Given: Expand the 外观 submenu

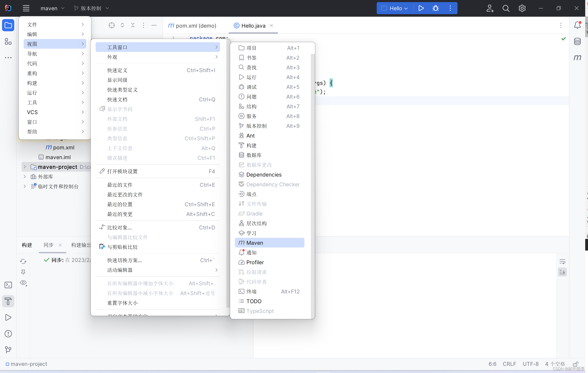Looking at the screenshot, I should (x=158, y=57).
